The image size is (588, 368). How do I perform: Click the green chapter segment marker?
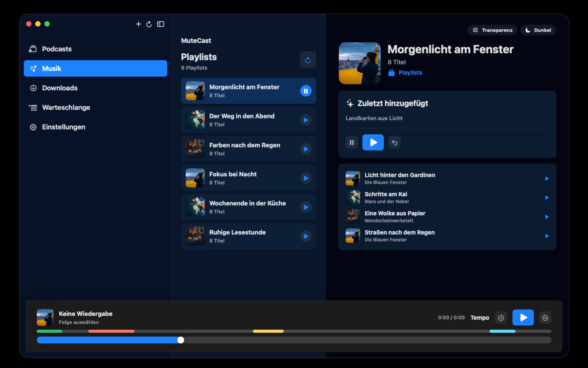pyautogui.click(x=50, y=331)
